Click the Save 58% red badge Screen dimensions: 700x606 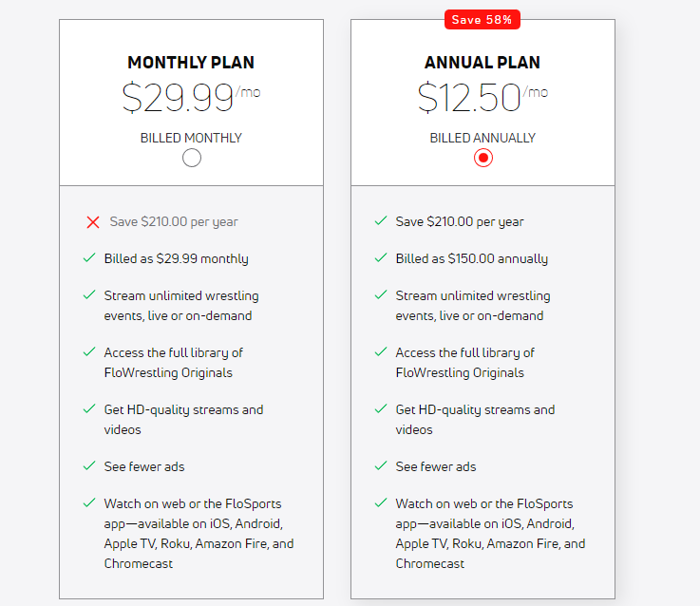click(x=482, y=20)
